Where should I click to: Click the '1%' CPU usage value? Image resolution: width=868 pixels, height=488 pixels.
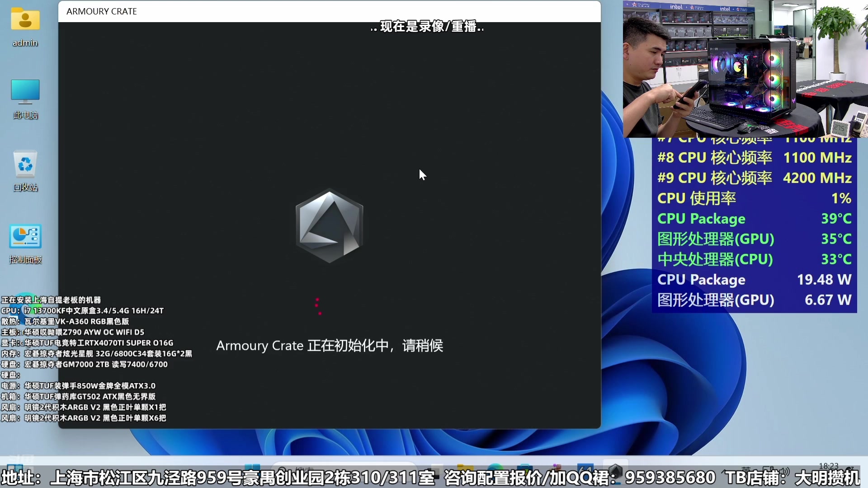click(x=841, y=198)
